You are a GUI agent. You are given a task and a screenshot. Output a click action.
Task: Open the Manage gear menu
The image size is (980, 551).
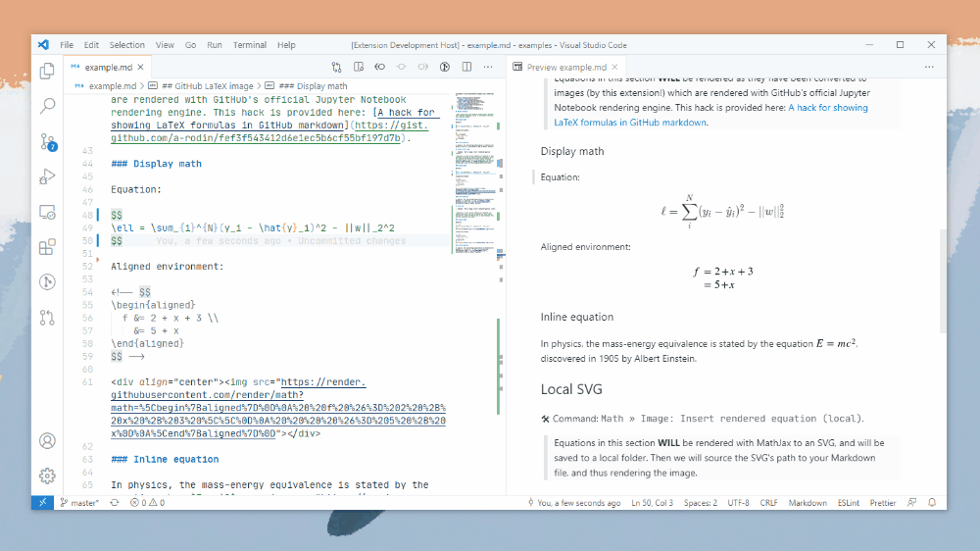click(47, 476)
